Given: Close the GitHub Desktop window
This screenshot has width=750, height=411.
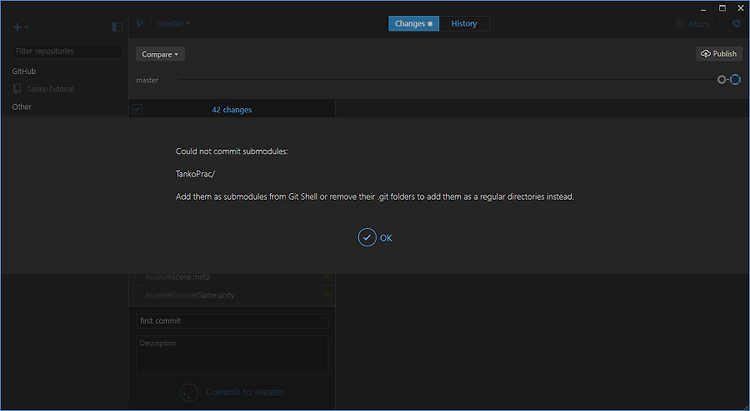Looking at the screenshot, I should [740, 8].
